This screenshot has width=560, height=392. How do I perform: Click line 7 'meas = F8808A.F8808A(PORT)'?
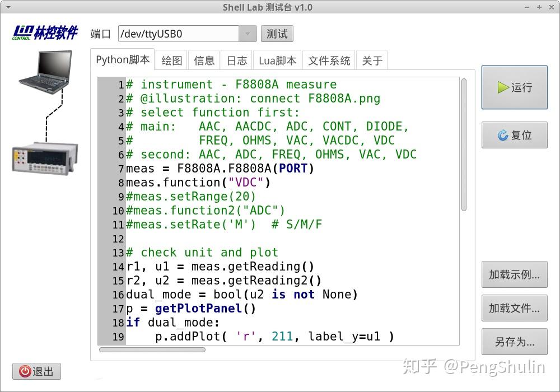(x=220, y=168)
